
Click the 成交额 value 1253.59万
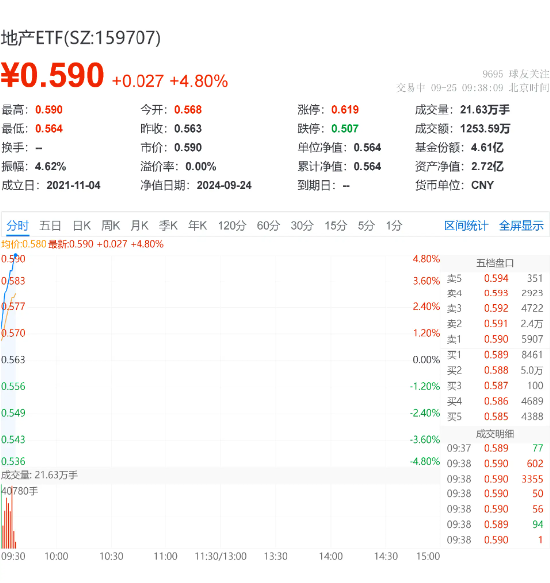(485, 129)
